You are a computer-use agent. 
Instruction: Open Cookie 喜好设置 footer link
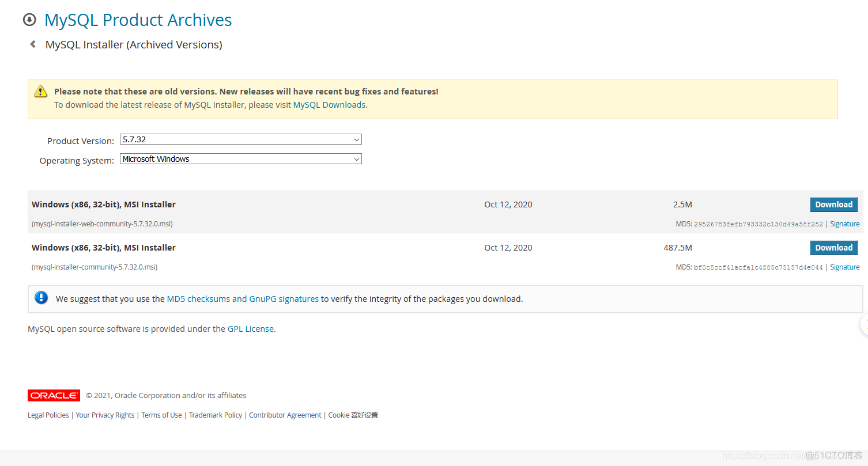pos(353,415)
